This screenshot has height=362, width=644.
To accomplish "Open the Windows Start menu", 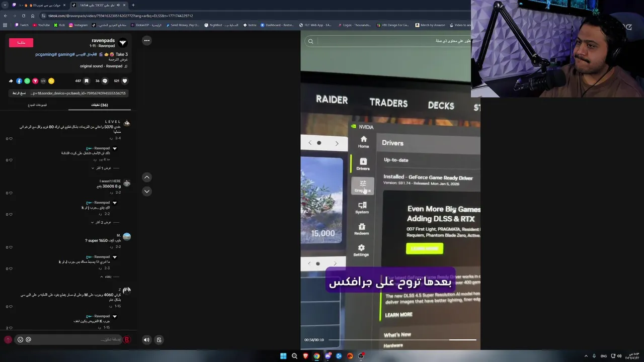I will pos(283,356).
